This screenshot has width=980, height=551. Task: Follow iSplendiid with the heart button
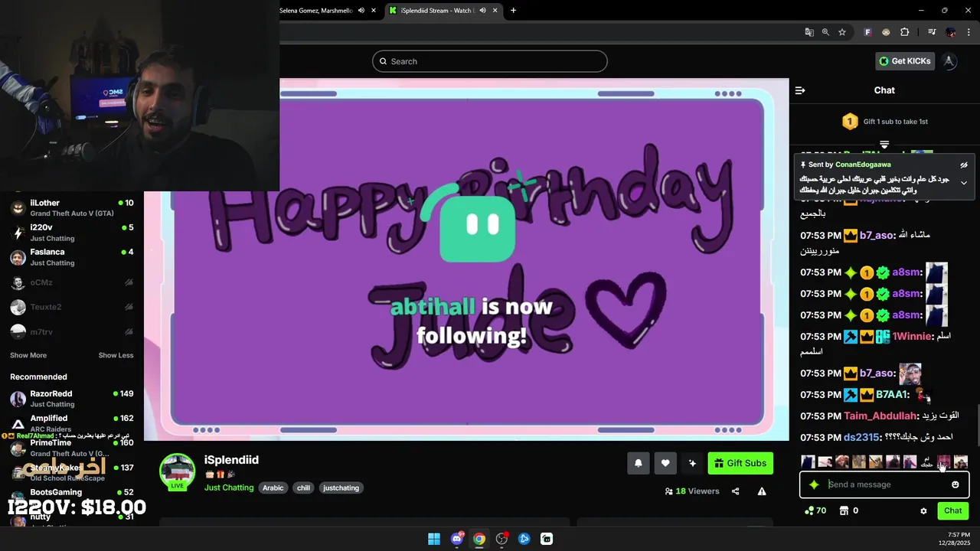coord(665,463)
